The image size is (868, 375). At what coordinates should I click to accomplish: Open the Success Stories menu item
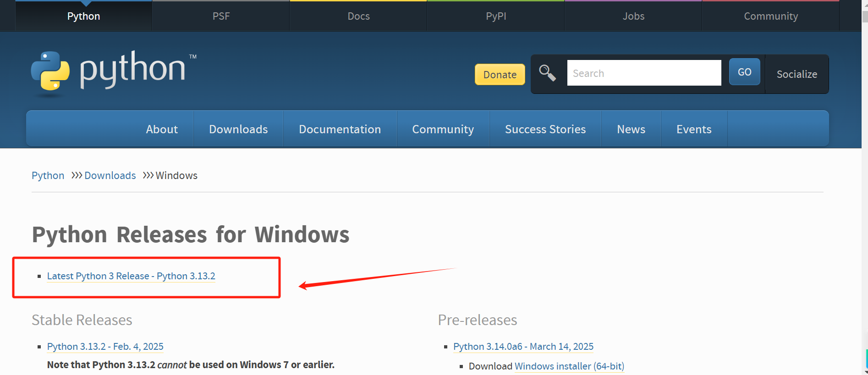(x=545, y=129)
